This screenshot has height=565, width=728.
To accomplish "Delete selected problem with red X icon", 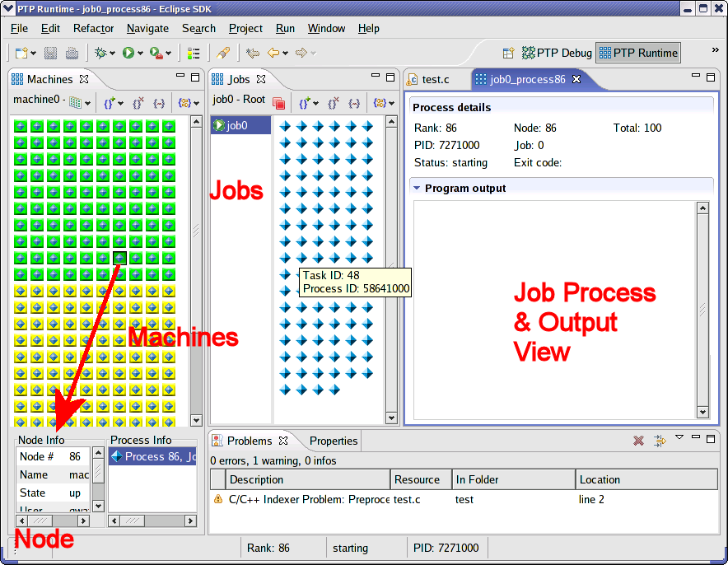I will click(638, 441).
